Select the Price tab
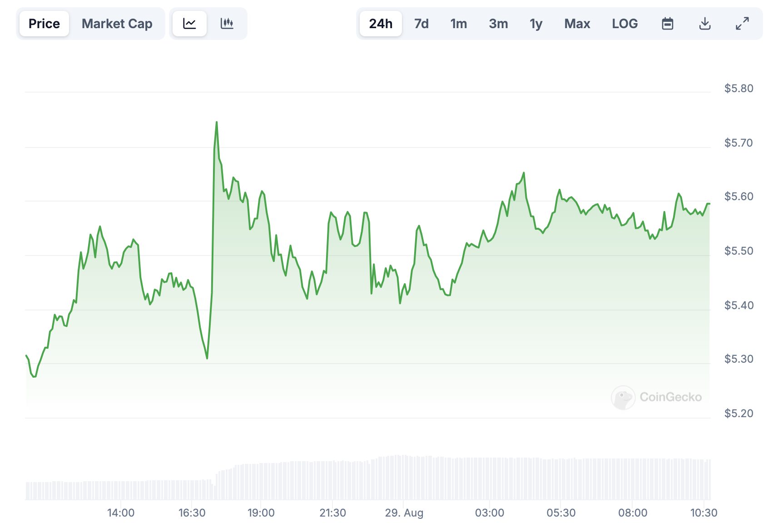This screenshot has height=532, width=773. 44,24
